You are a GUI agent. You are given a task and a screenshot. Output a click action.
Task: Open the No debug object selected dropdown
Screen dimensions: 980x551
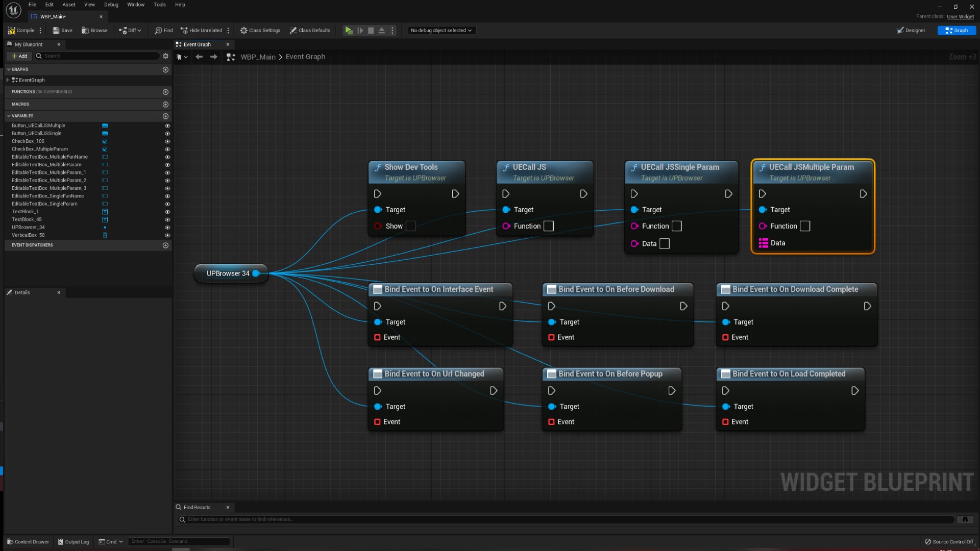pyautogui.click(x=441, y=30)
